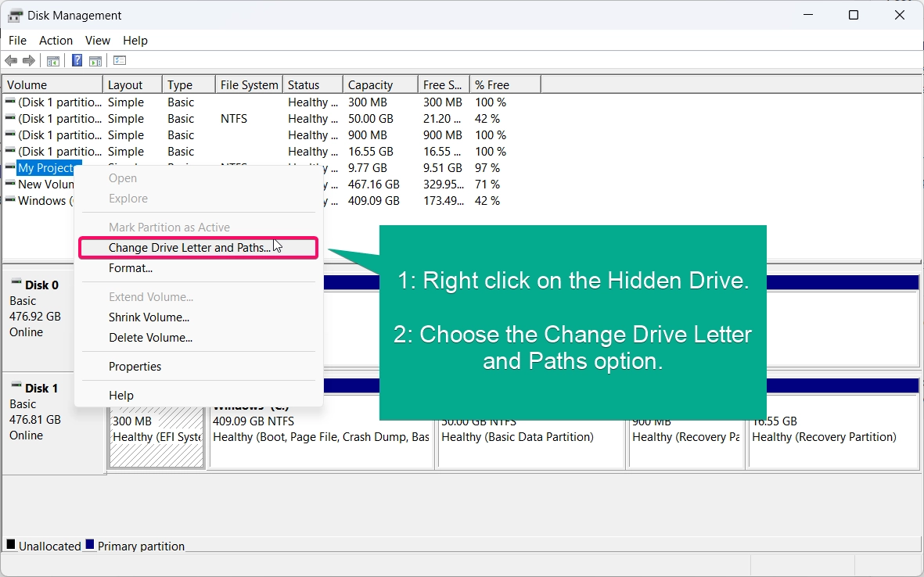Choose Shrink Volume... in context menu
This screenshot has width=924, height=577.
coord(199,317)
